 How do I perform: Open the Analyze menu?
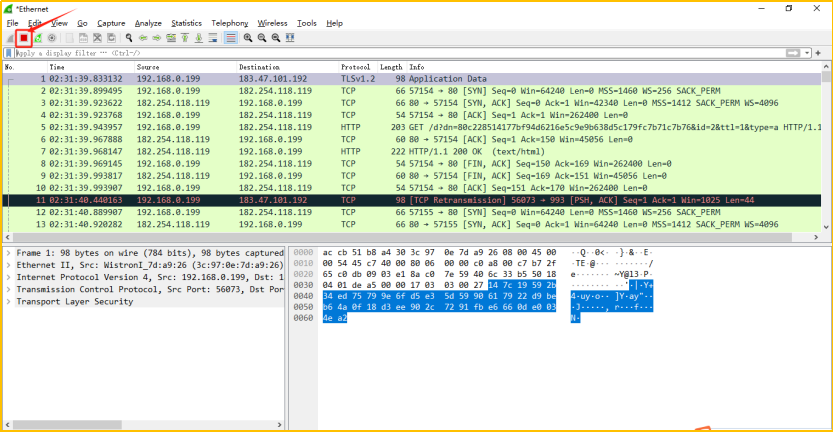coord(148,22)
